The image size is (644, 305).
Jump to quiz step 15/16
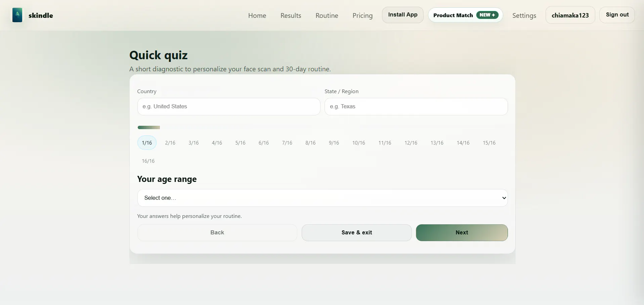[x=489, y=143]
